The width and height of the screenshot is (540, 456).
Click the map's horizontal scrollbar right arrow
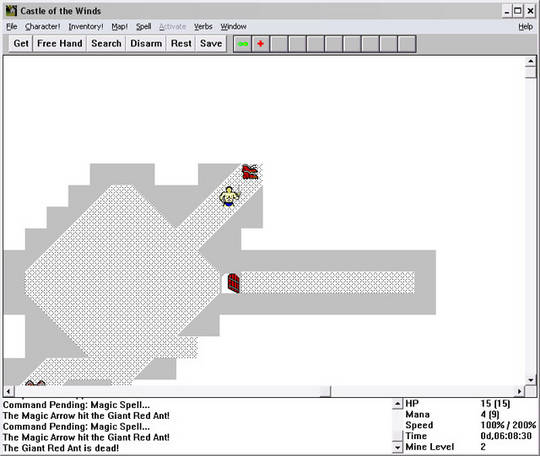tap(520, 392)
